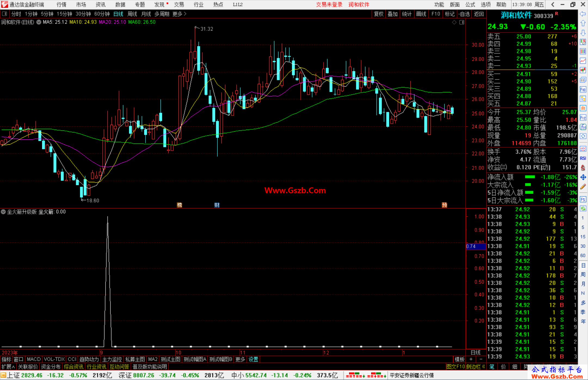Click the diamond icon at chart top-right
Screen dimensions: 588x380
coord(454,22)
